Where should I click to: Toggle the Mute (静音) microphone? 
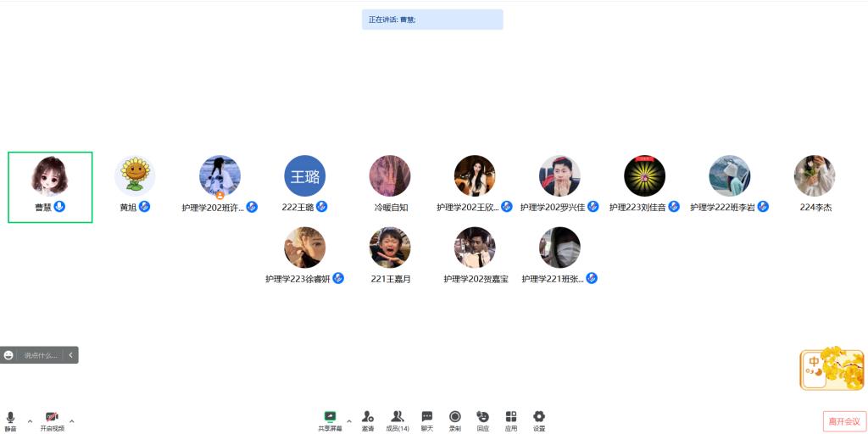10,418
